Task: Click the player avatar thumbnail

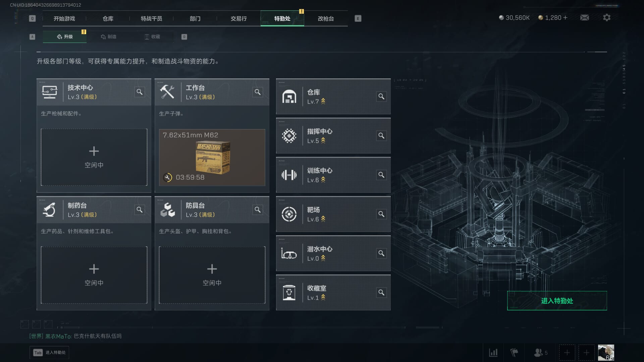Action: point(606,353)
